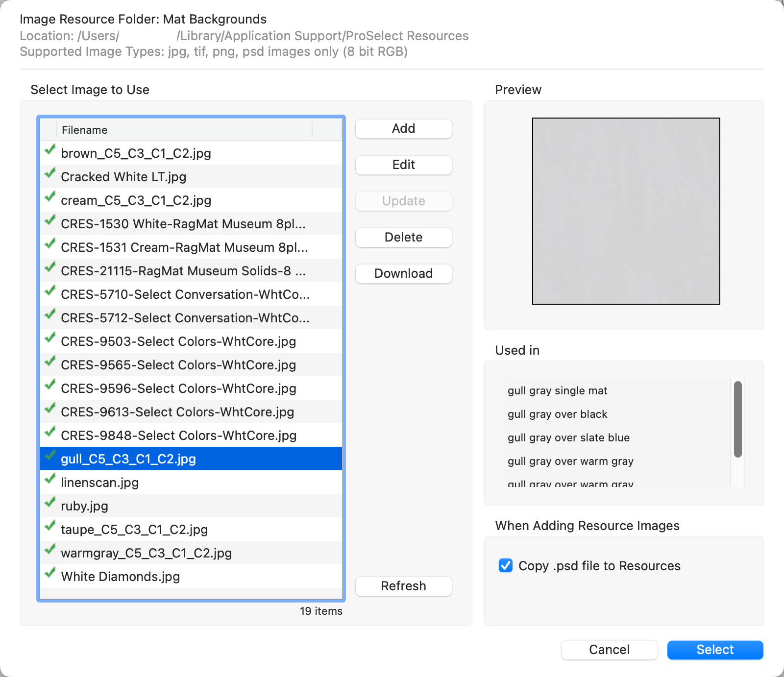This screenshot has height=677, width=784.
Task: Choose CRES-9848-Select Colors-WhtCore.jpg from list
Action: pos(178,435)
